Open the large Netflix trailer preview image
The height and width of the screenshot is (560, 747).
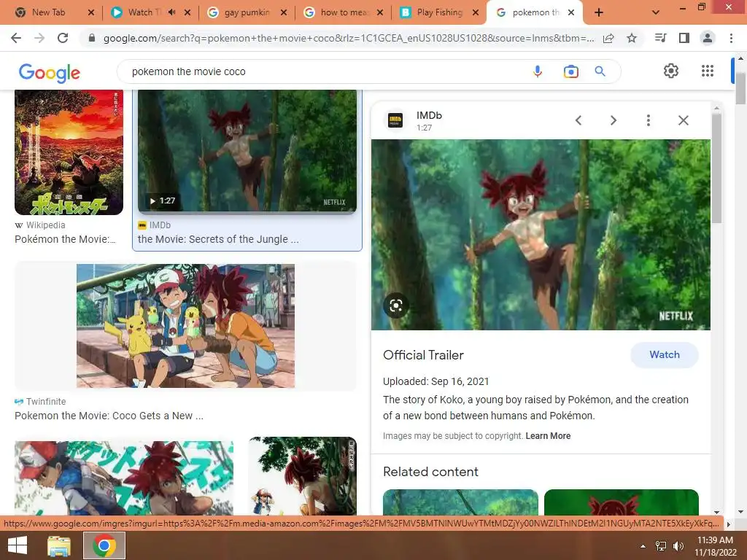coord(541,235)
